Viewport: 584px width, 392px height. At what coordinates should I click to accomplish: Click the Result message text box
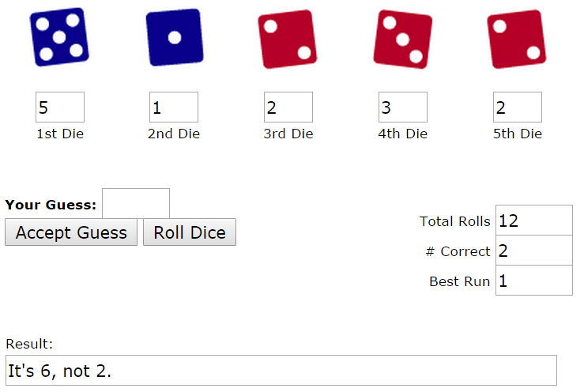pos(281,371)
